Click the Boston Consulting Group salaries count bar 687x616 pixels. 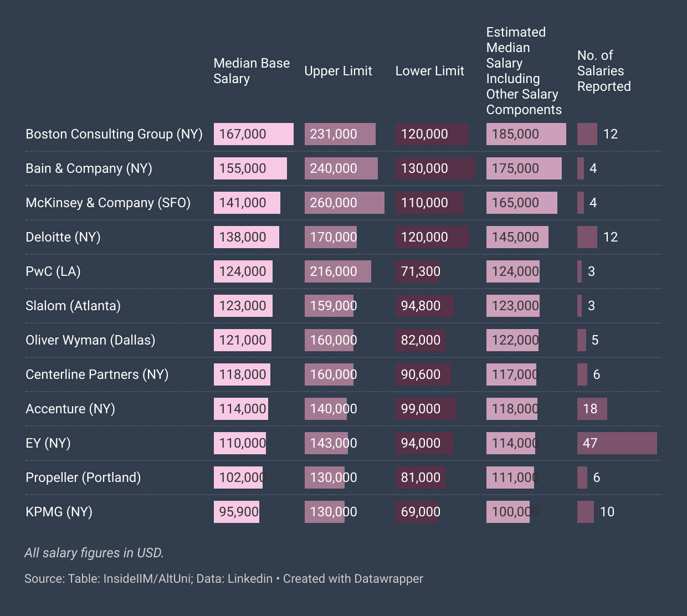pyautogui.click(x=587, y=134)
